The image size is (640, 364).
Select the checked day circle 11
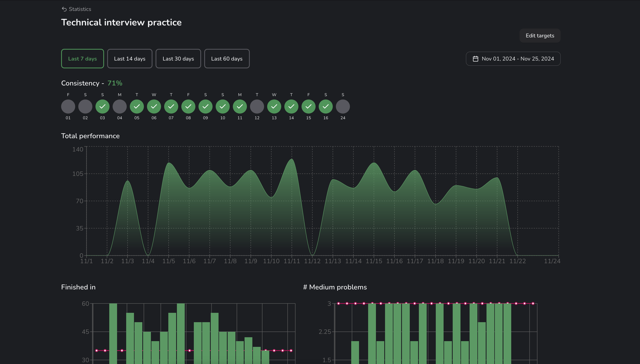(240, 107)
